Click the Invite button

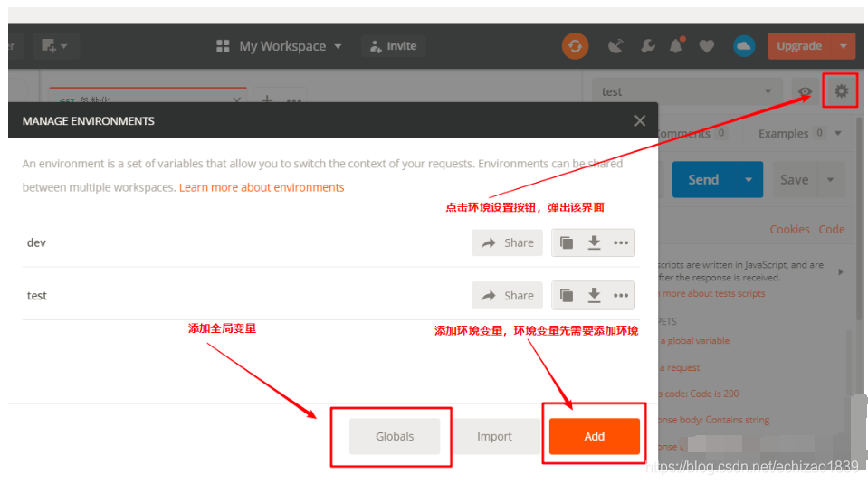[x=394, y=46]
